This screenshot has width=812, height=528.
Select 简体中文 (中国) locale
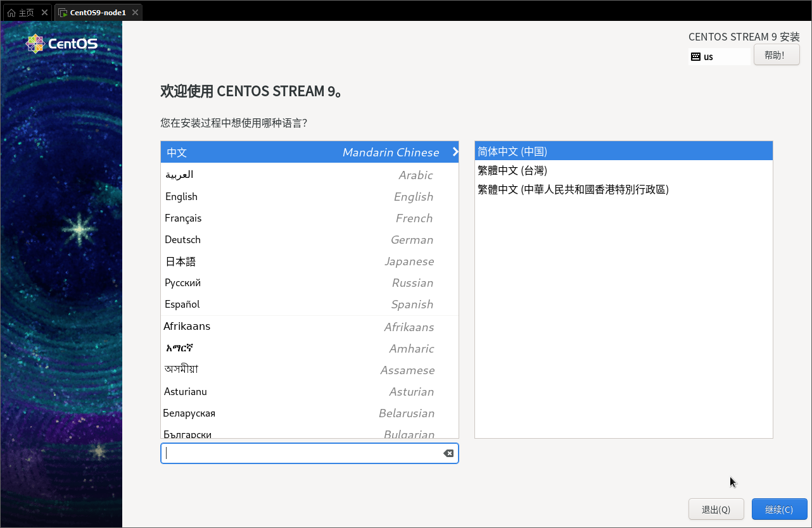pos(624,151)
